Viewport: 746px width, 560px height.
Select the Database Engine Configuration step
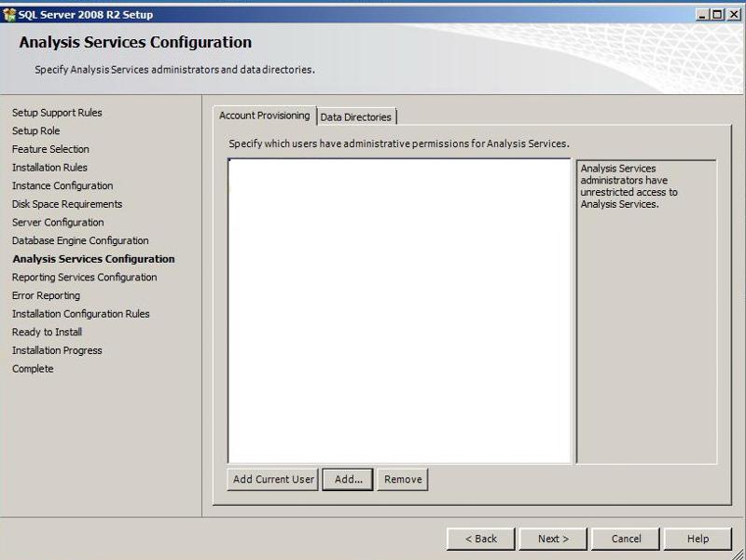pyautogui.click(x=80, y=240)
